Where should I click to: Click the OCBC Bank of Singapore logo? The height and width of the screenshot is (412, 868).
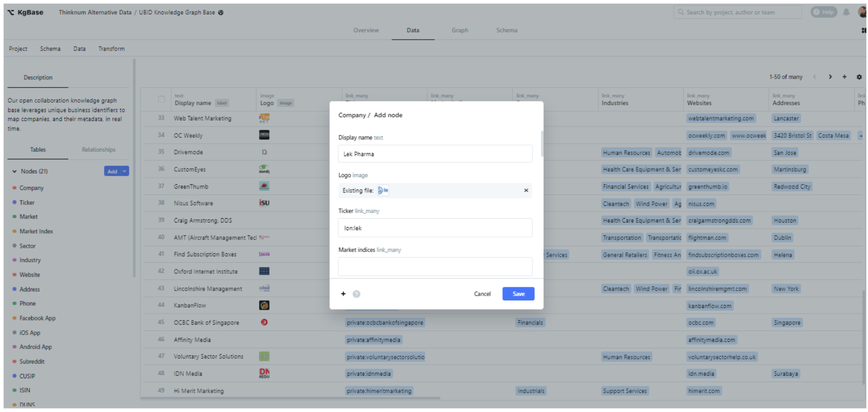(x=264, y=323)
